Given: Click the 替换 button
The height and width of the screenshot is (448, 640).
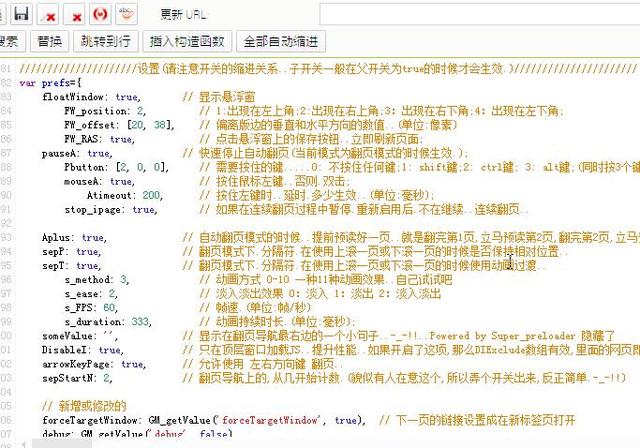Looking at the screenshot, I should [49, 41].
